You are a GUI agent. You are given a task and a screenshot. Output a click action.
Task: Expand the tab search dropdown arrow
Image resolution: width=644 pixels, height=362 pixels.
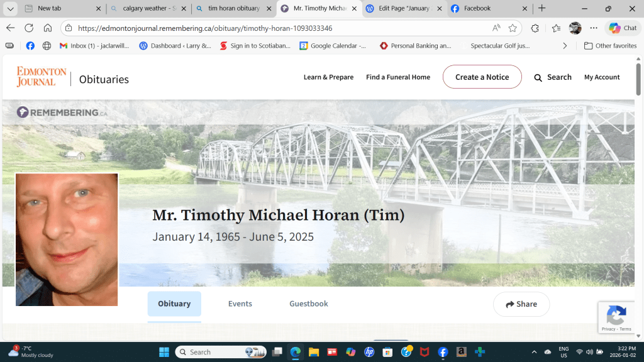(x=11, y=9)
